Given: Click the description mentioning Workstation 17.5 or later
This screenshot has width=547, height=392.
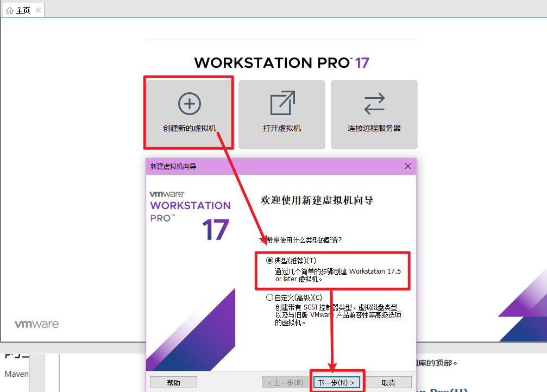Looking at the screenshot, I should [338, 275].
